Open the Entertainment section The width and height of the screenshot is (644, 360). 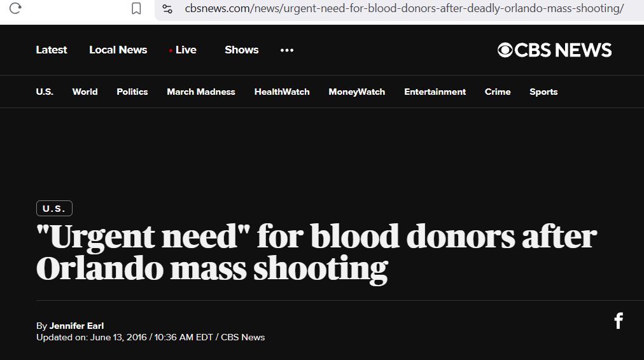[435, 92]
